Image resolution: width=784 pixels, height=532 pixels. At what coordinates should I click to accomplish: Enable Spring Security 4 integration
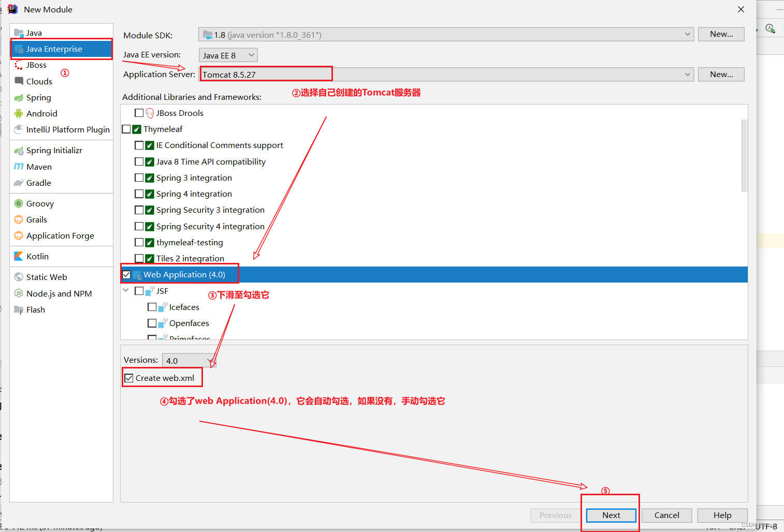[x=139, y=226]
